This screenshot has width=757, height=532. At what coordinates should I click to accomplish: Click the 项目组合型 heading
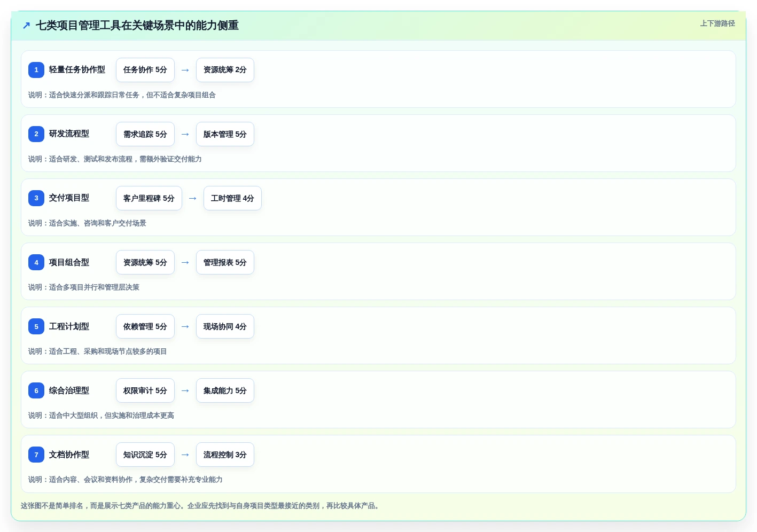[x=69, y=262]
